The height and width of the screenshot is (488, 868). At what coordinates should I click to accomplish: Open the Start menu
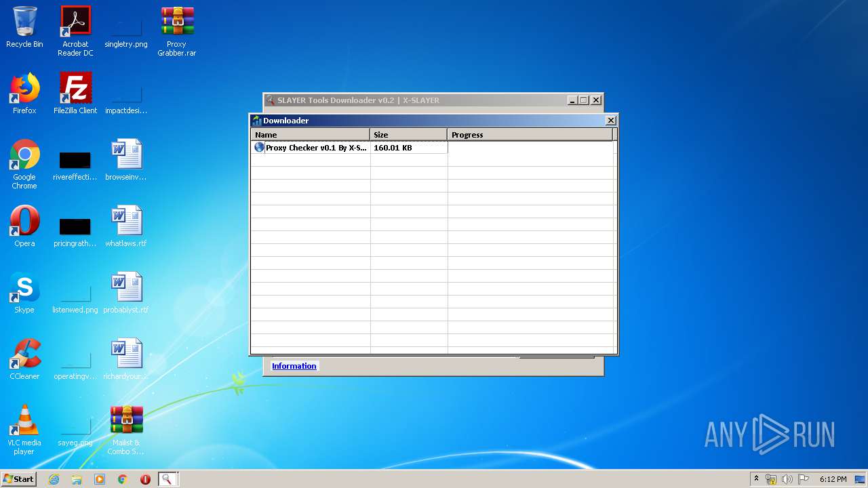click(18, 479)
